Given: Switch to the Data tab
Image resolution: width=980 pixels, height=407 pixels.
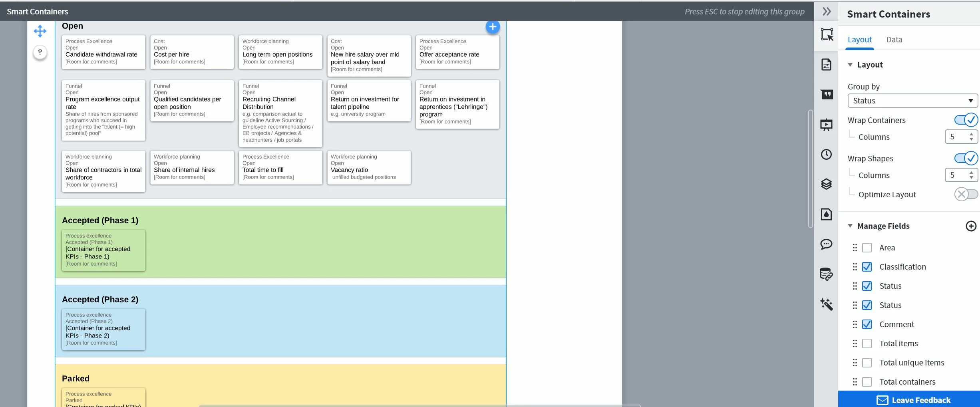Looking at the screenshot, I should pos(894,40).
